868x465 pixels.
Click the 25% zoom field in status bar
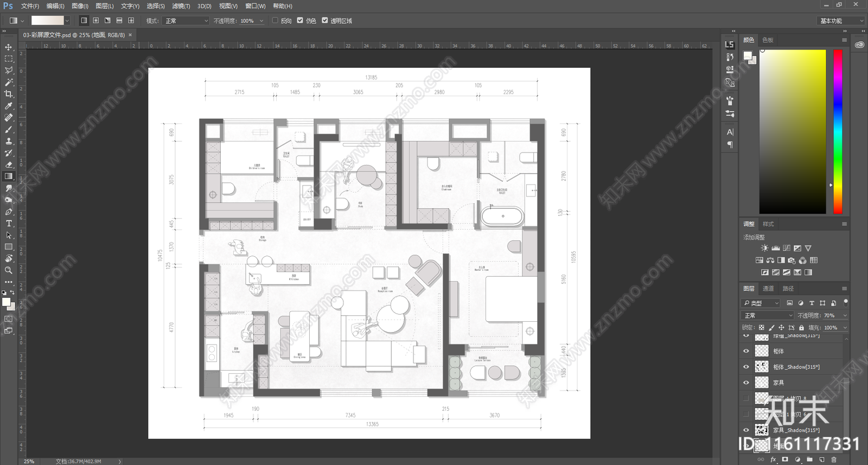29,461
